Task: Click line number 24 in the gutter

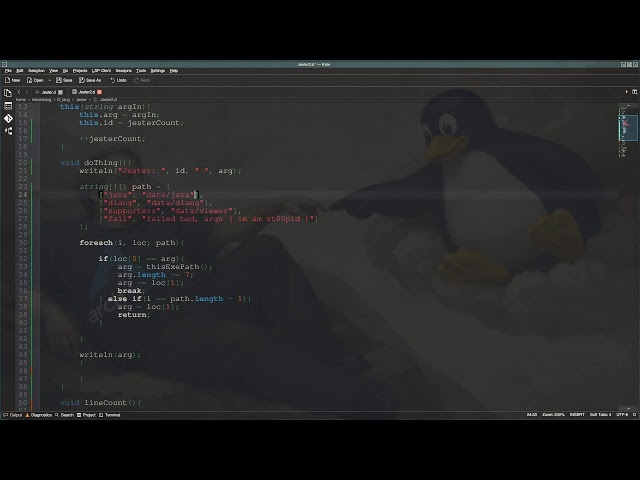Action: 23,195
